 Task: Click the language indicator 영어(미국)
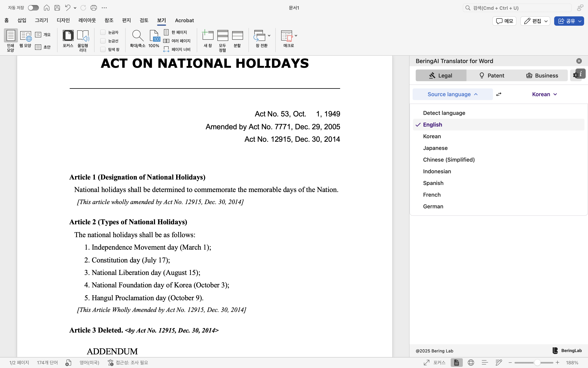click(89, 363)
